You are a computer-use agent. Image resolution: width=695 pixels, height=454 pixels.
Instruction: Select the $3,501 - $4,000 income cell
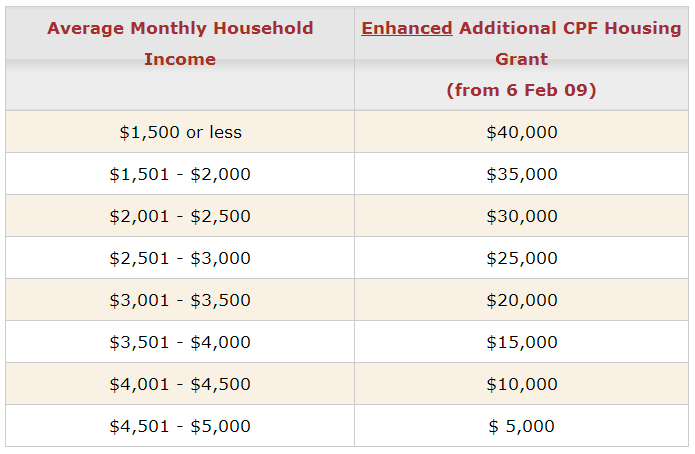coord(180,342)
